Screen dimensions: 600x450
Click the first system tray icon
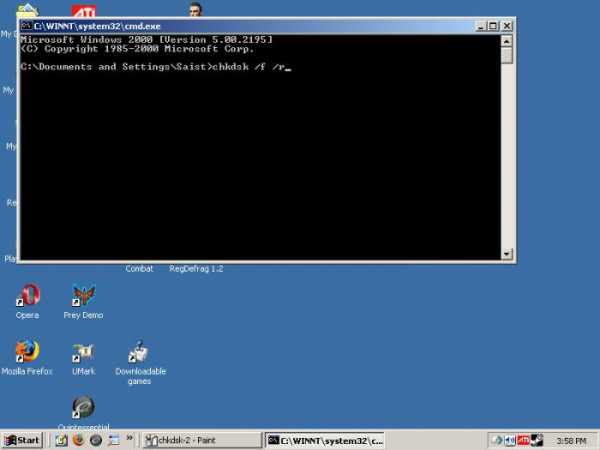pos(497,440)
